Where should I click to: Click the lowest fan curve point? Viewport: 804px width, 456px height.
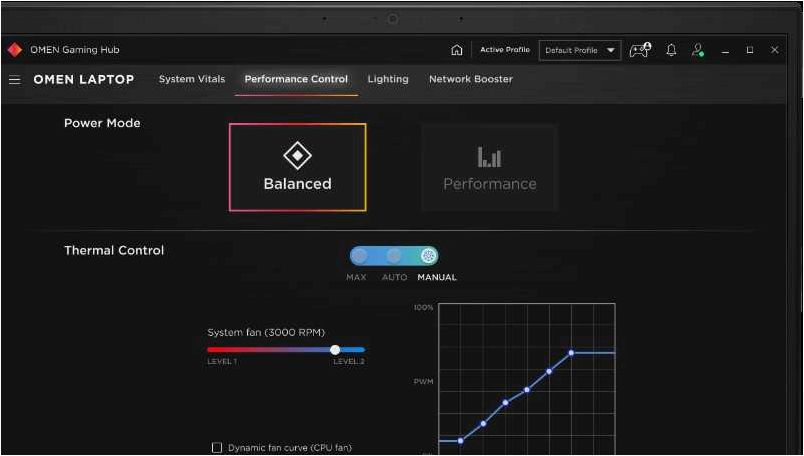tap(461, 441)
